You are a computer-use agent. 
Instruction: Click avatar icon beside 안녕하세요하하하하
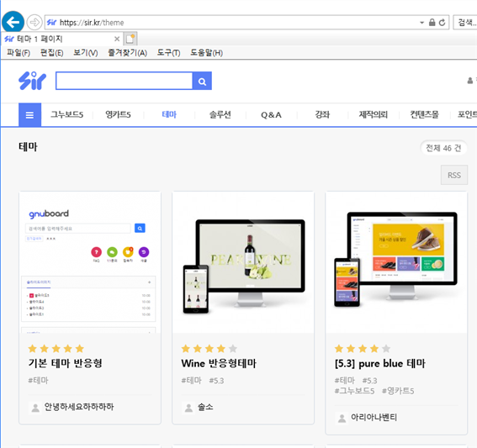pyautogui.click(x=35, y=408)
